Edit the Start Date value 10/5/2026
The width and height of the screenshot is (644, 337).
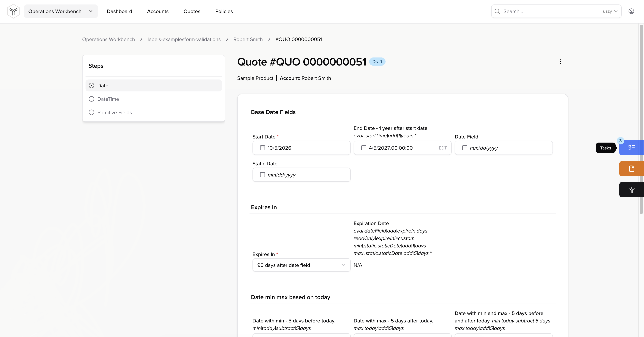(279, 148)
